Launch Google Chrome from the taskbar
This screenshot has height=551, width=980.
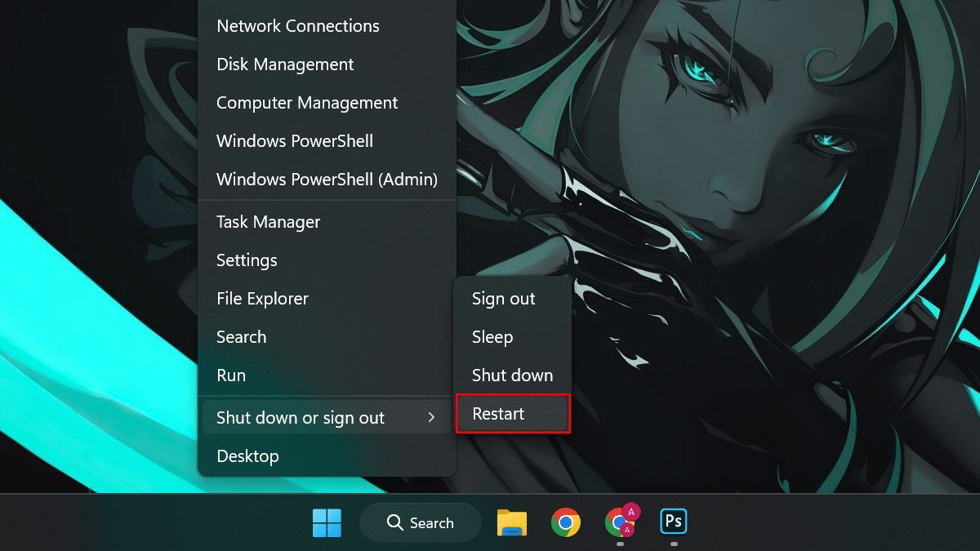pyautogui.click(x=566, y=522)
